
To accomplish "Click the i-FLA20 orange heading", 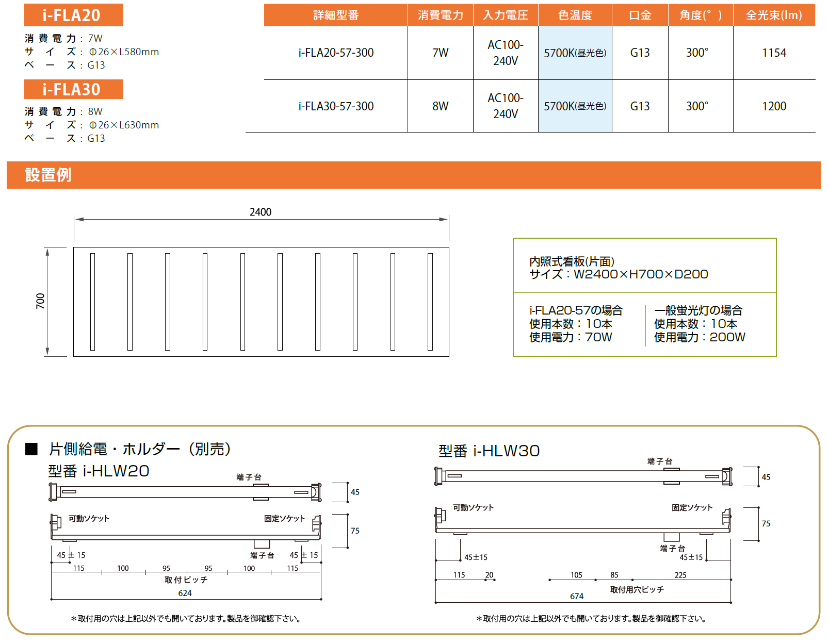I will [73, 15].
